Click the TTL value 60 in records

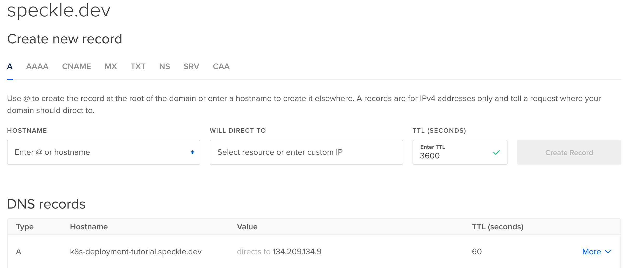[477, 251]
